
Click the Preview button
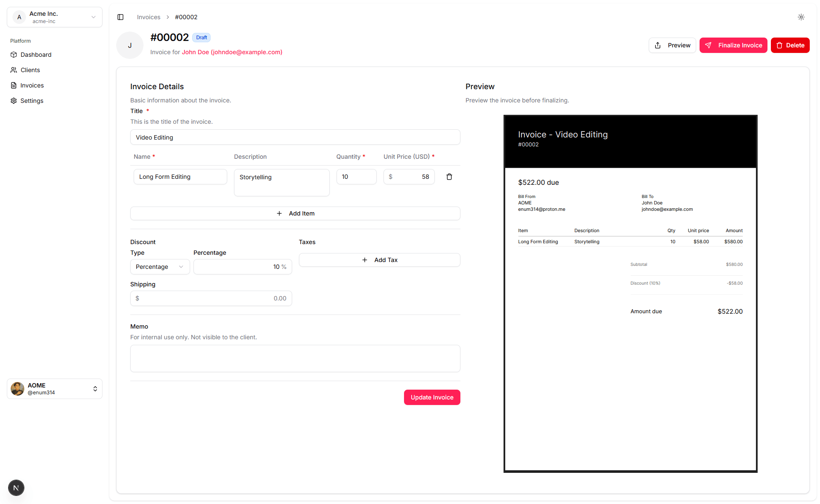(x=672, y=45)
